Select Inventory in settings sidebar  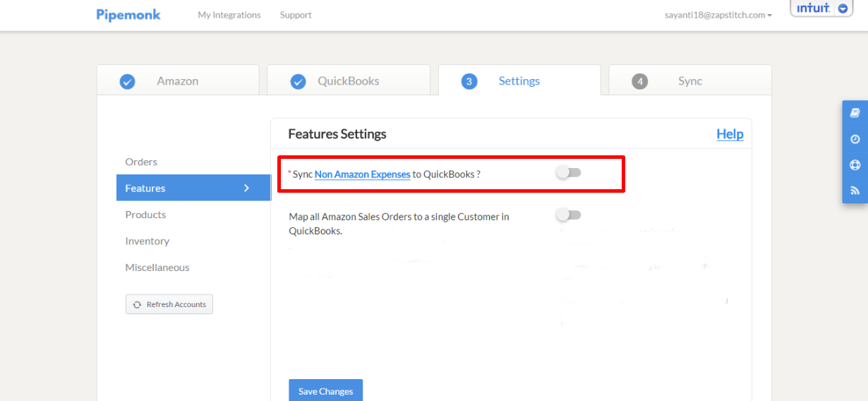147,241
